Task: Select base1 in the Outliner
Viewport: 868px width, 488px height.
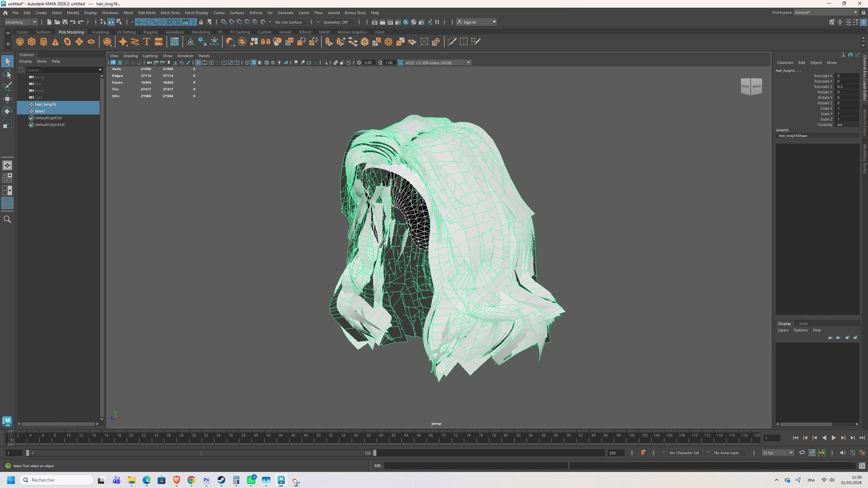Action: click(x=58, y=111)
